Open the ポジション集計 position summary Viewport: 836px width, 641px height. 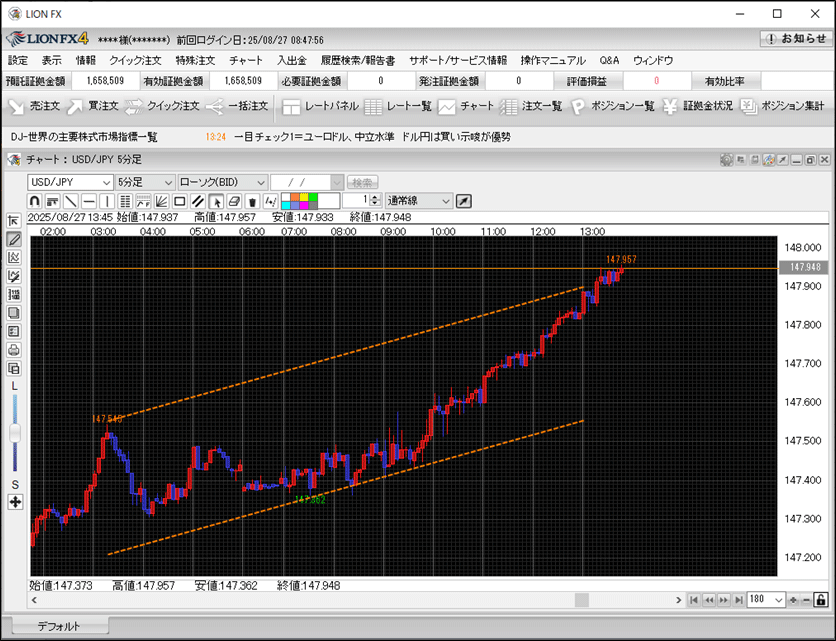[x=783, y=106]
